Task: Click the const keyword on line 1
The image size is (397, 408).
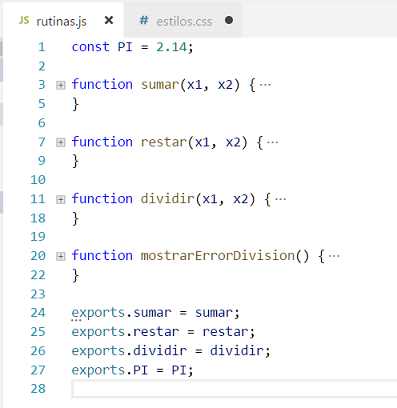Action: (x=91, y=47)
